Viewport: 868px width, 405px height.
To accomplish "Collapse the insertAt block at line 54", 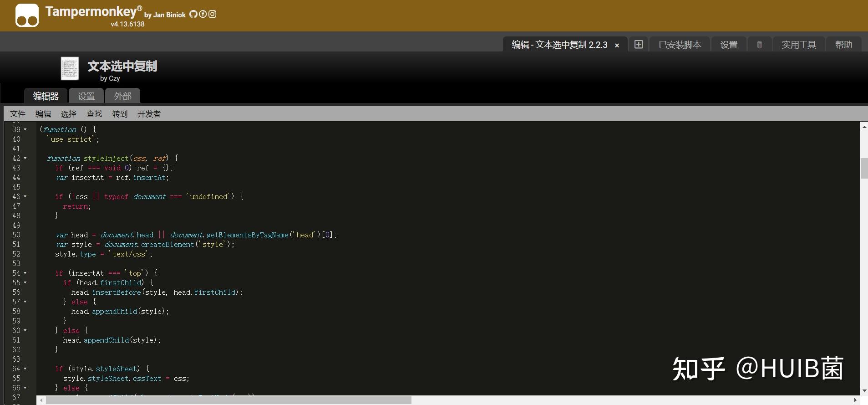I will pos(25,273).
